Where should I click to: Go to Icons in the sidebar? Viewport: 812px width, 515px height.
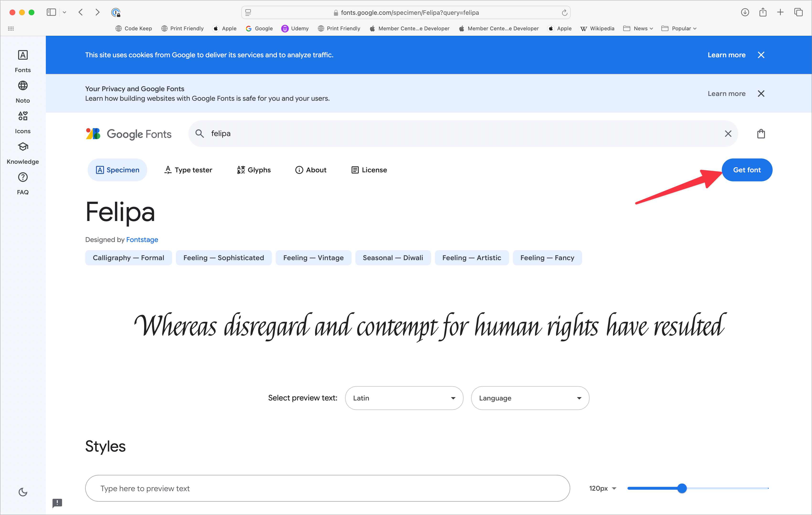click(23, 122)
